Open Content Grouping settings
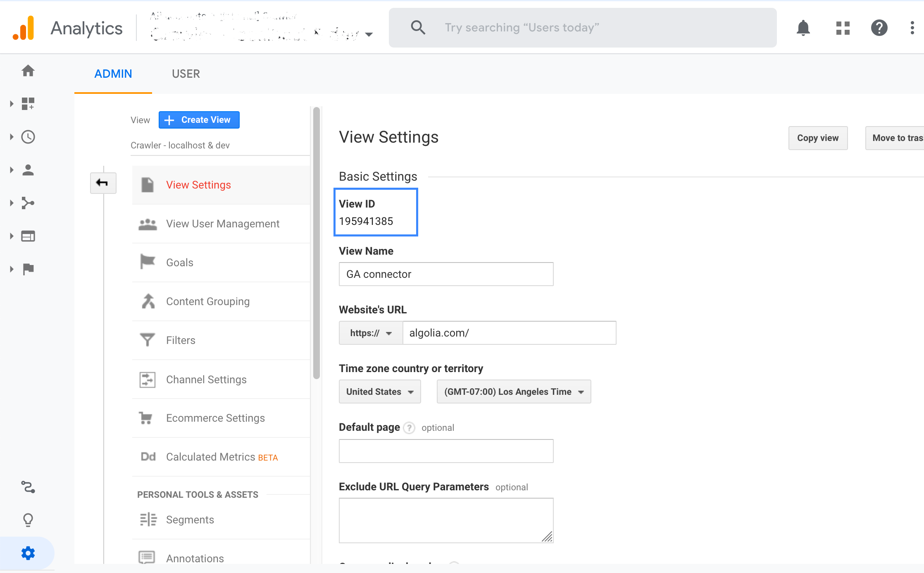 point(208,302)
